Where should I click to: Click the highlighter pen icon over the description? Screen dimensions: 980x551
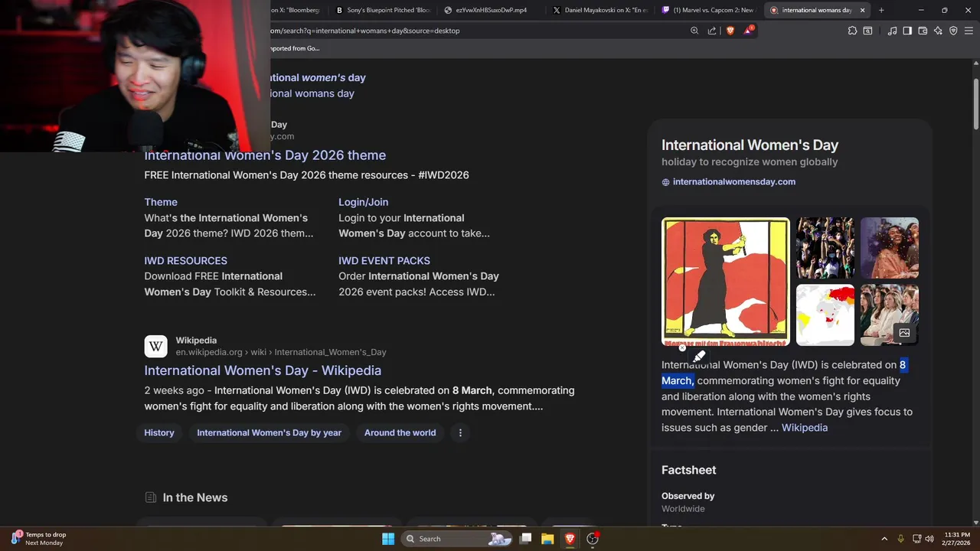[x=699, y=356]
